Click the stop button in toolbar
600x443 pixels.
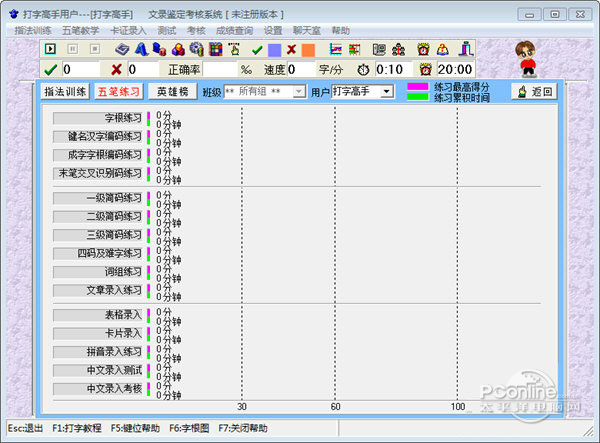click(x=95, y=49)
